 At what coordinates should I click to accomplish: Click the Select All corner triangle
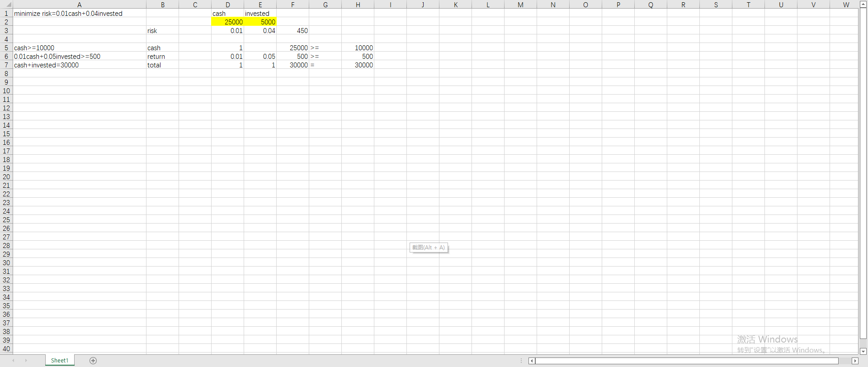[x=9, y=5]
